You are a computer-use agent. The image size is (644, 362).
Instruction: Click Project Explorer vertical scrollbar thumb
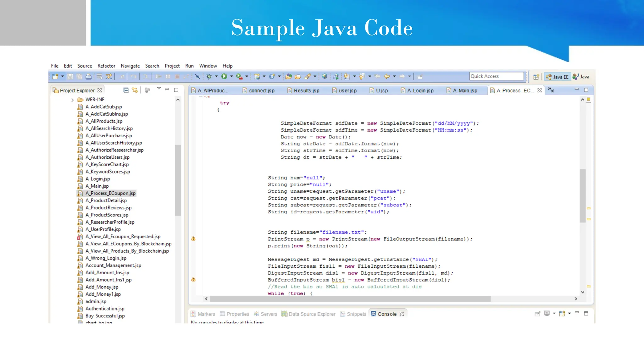pos(178,180)
